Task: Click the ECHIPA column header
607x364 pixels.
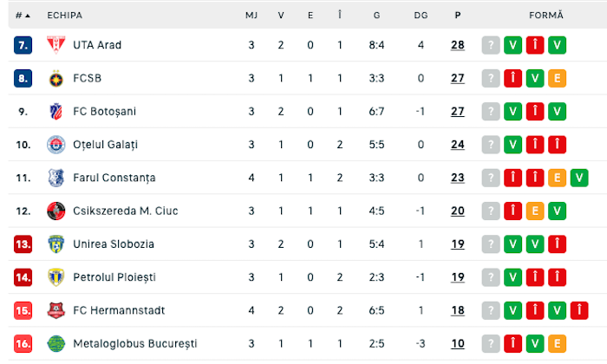Action: 65,16
